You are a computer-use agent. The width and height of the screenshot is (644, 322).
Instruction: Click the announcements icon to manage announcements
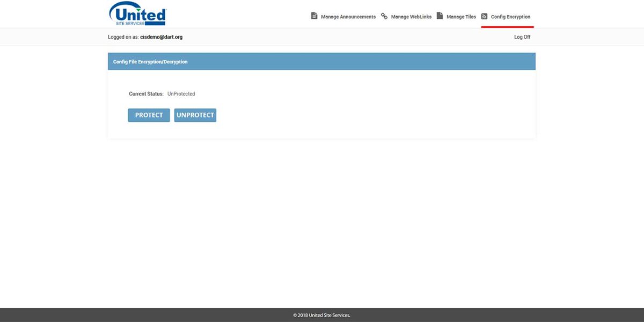click(314, 16)
